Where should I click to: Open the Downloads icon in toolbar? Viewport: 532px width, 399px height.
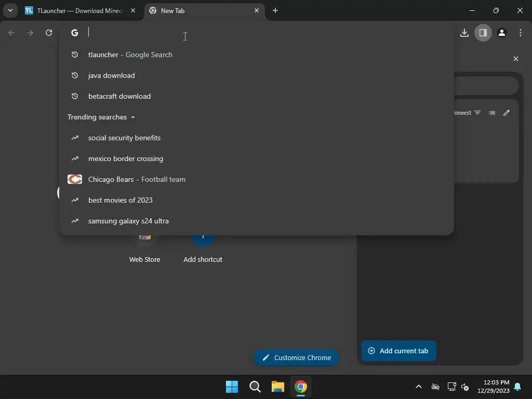click(464, 33)
